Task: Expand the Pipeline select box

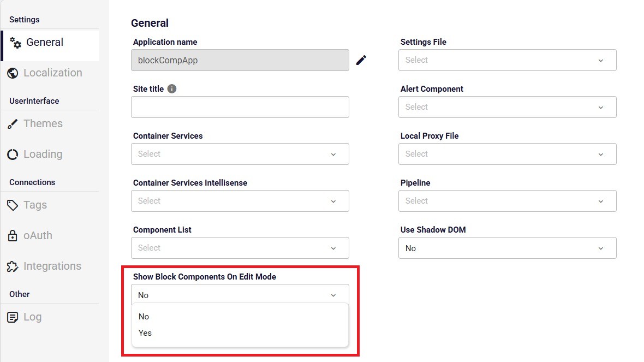Action: pos(507,201)
